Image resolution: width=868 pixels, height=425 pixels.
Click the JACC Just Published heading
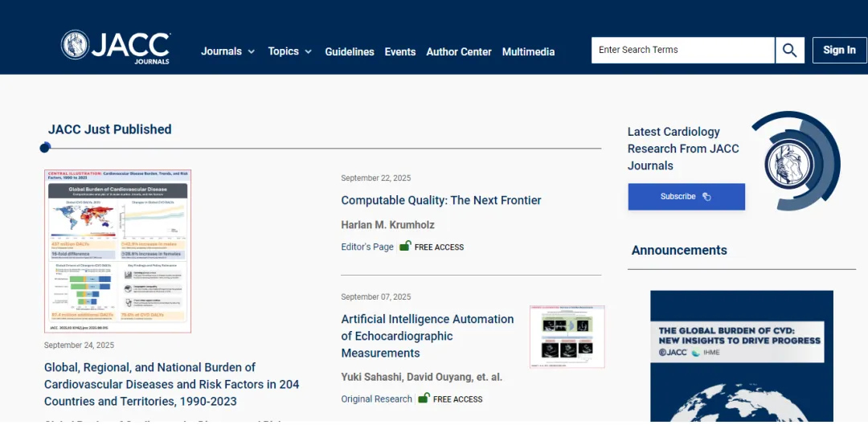click(109, 129)
